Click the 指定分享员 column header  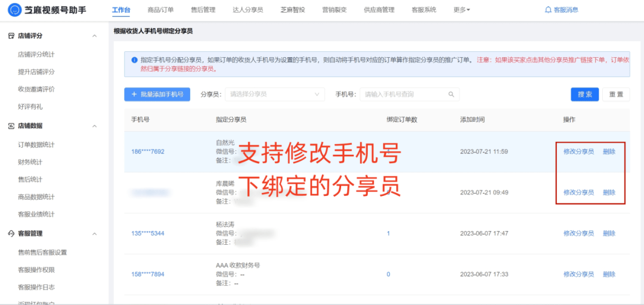point(231,120)
